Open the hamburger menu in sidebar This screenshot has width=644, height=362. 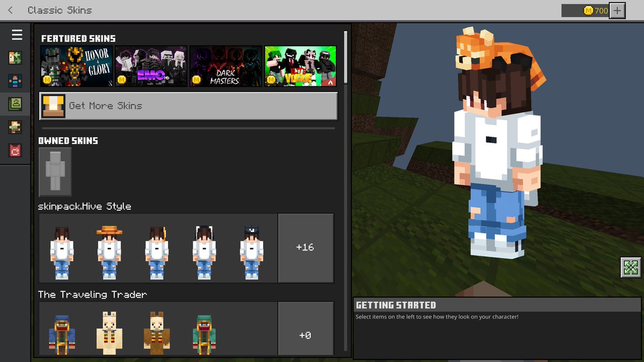coord(17,35)
